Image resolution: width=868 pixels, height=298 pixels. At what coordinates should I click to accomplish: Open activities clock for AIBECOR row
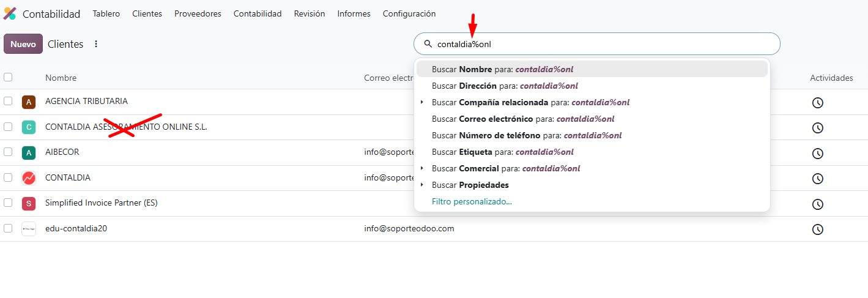[x=817, y=153]
